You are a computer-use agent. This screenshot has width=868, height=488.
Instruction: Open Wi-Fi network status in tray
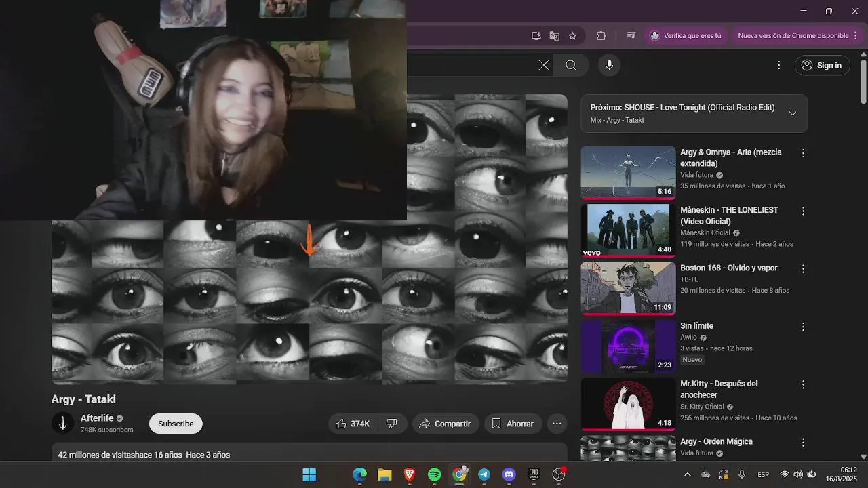[x=785, y=474]
